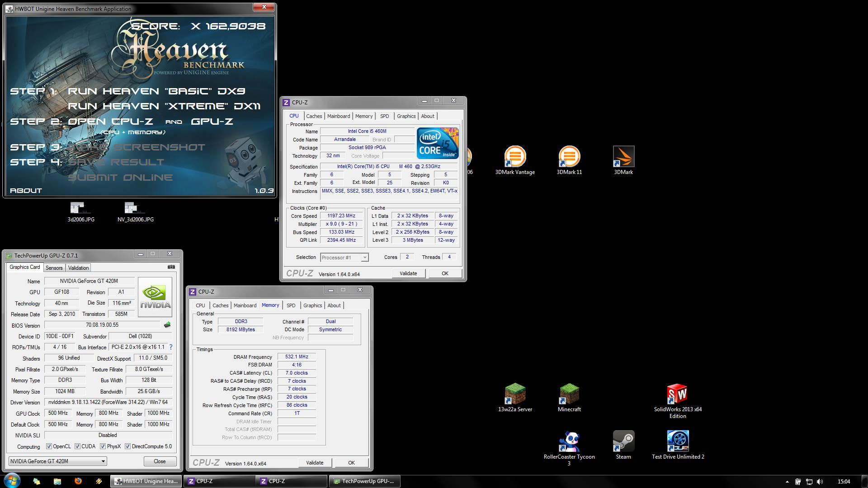Click the GPU-Z Driver Version field
The image size is (868, 488).
[x=108, y=402]
